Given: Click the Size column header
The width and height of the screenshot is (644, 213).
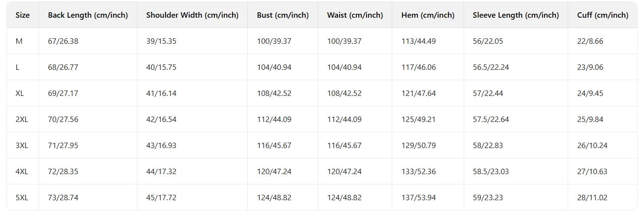Looking at the screenshot, I should (x=23, y=15).
